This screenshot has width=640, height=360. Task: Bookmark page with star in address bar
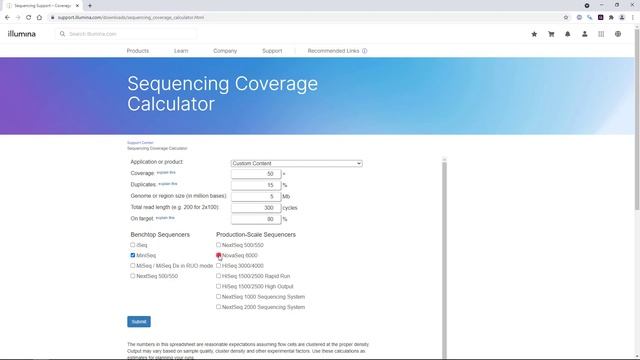(566, 18)
